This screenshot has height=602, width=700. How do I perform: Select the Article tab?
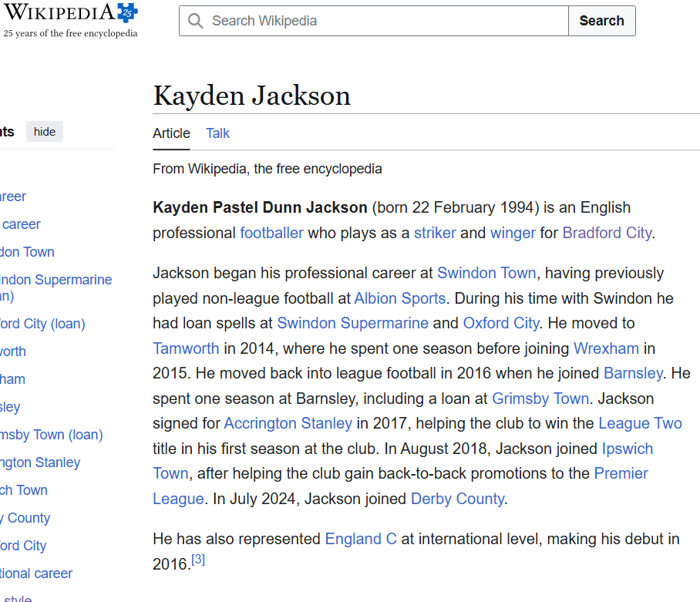point(171,133)
